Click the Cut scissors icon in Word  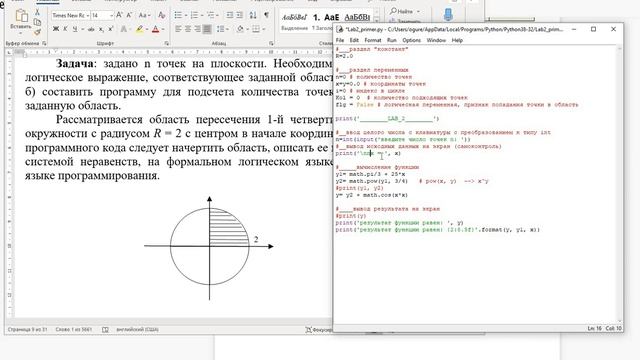(38, 12)
